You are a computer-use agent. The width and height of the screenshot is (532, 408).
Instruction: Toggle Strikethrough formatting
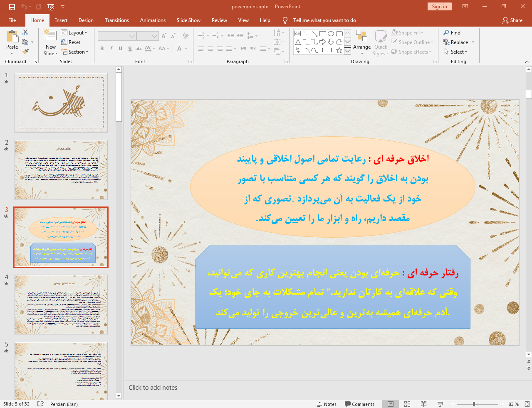pyautogui.click(x=139, y=49)
